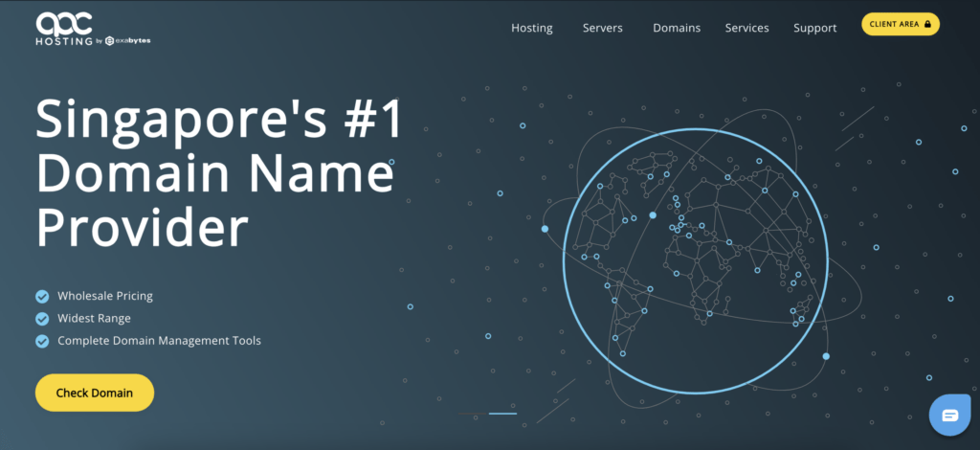Open the live chat bubble icon
The height and width of the screenshot is (450, 980).
(x=950, y=415)
